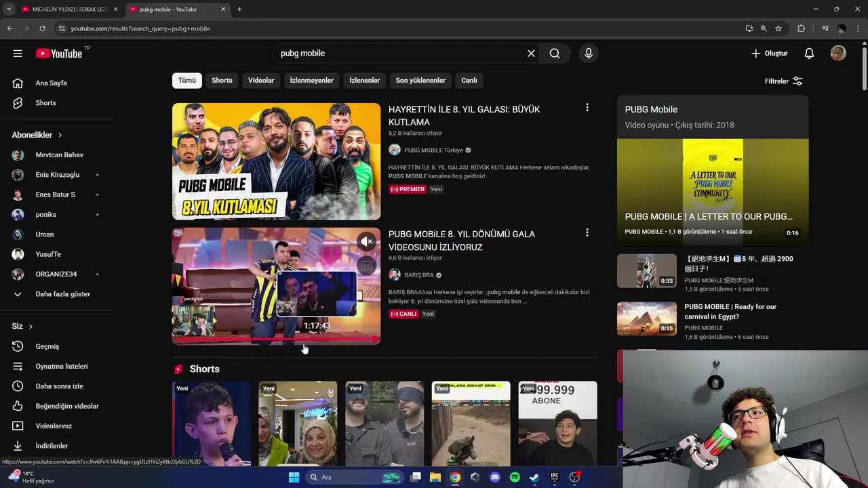Click the magnifier search button
This screenshot has height=488, width=868.
555,54
